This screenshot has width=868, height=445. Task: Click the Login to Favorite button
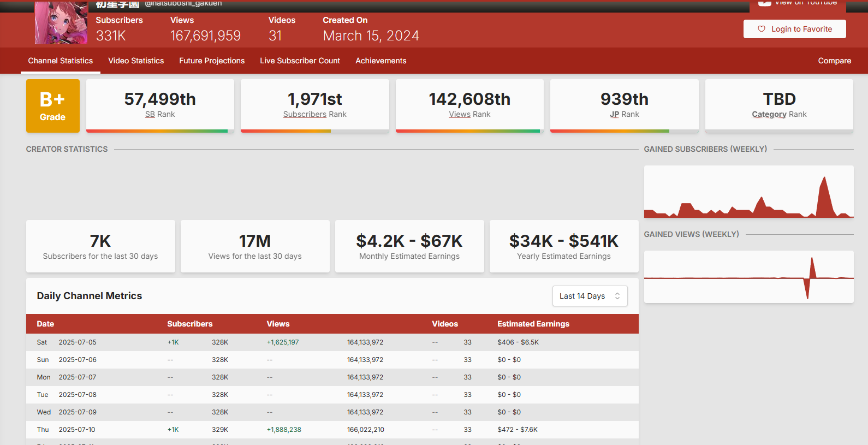click(795, 29)
